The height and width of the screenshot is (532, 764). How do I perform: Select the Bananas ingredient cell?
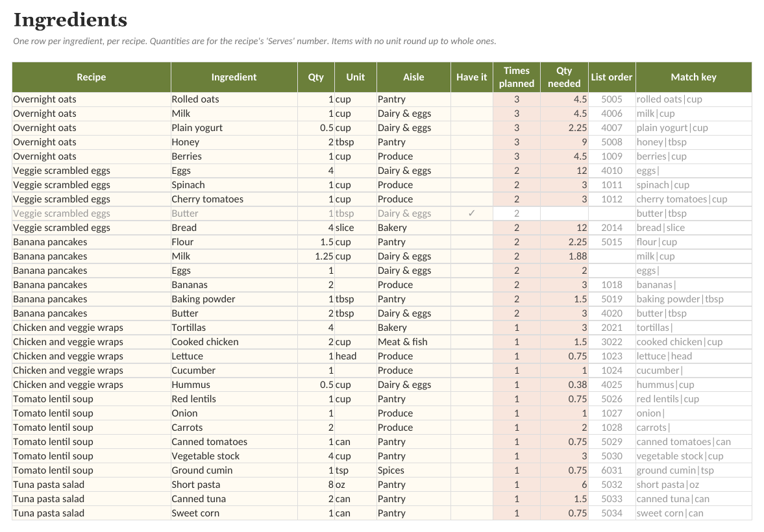[x=234, y=285]
